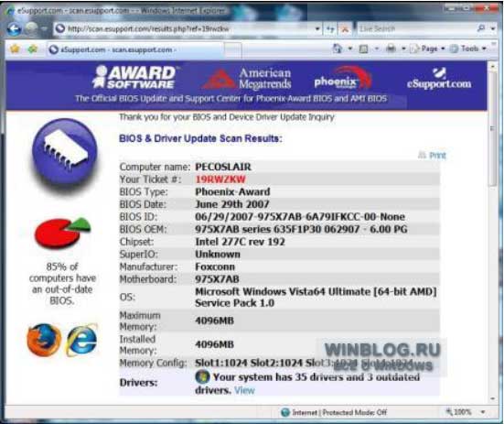Click the Award Software logo
This screenshot has width=504, height=424.
click(134, 77)
